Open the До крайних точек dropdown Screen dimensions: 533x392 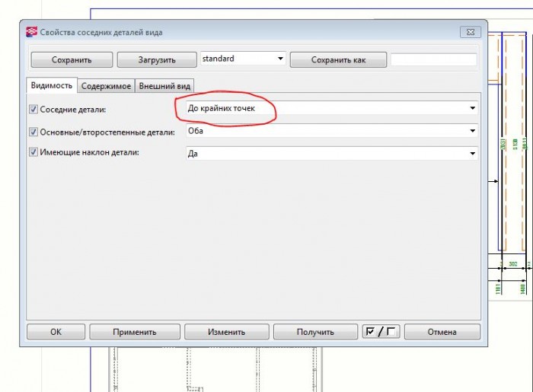[332, 108]
